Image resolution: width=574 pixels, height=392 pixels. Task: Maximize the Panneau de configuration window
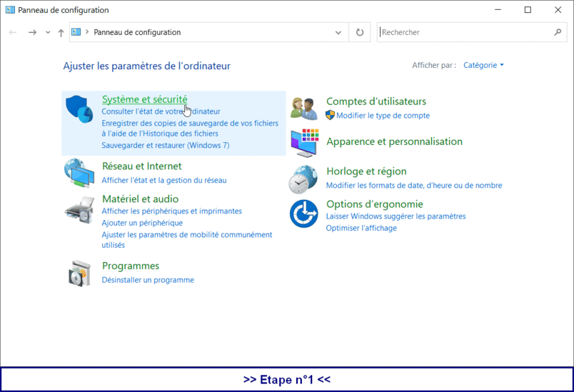click(528, 10)
